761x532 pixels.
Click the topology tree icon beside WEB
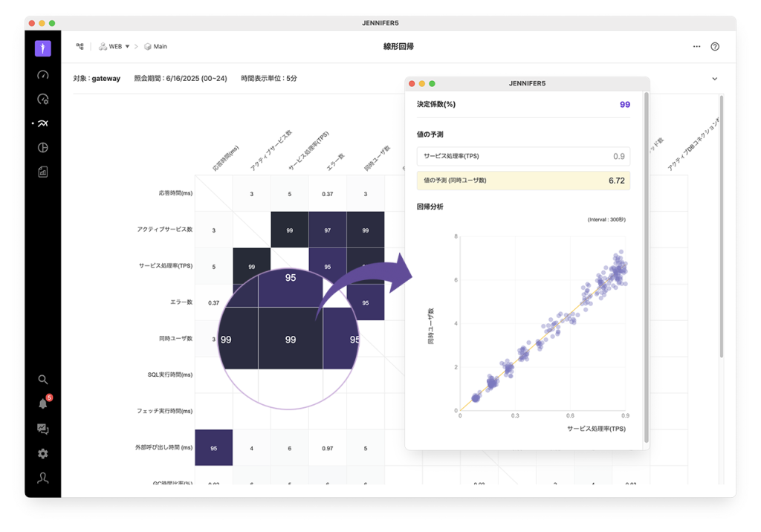pyautogui.click(x=80, y=46)
